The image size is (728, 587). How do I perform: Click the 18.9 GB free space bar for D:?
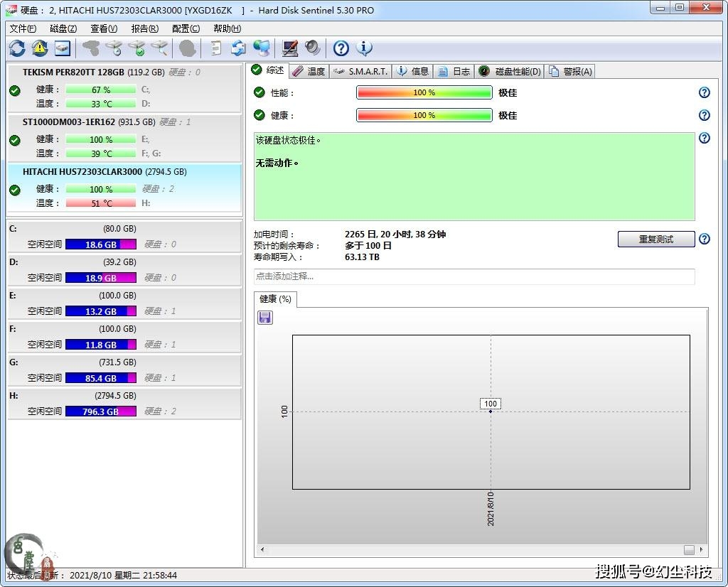click(x=101, y=278)
